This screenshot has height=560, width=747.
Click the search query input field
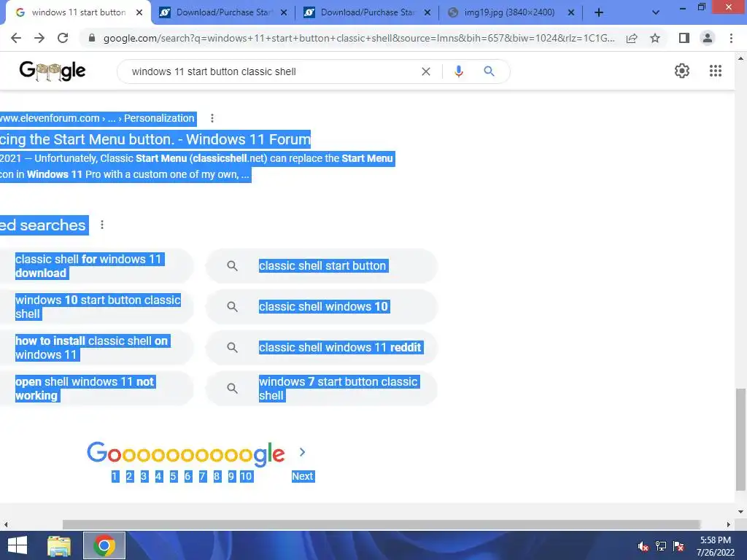point(271,71)
